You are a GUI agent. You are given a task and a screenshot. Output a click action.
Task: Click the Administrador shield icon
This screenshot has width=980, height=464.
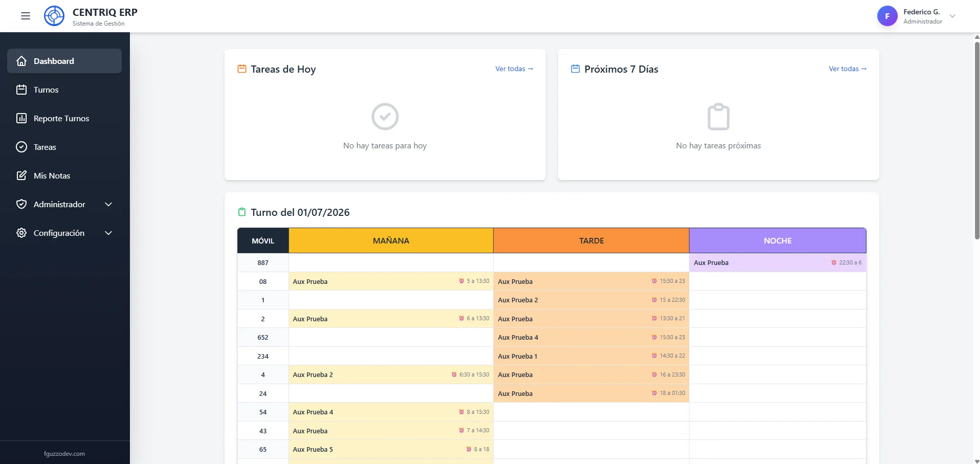click(x=21, y=204)
